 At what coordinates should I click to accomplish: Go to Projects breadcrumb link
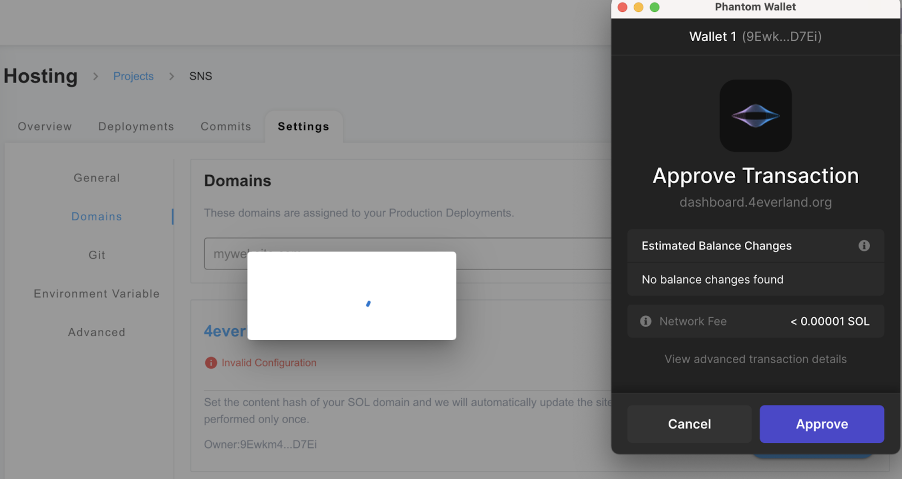pos(133,76)
